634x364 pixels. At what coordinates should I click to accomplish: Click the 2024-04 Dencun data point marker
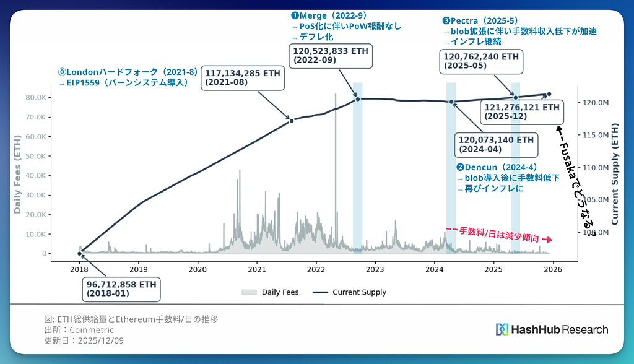point(451,102)
